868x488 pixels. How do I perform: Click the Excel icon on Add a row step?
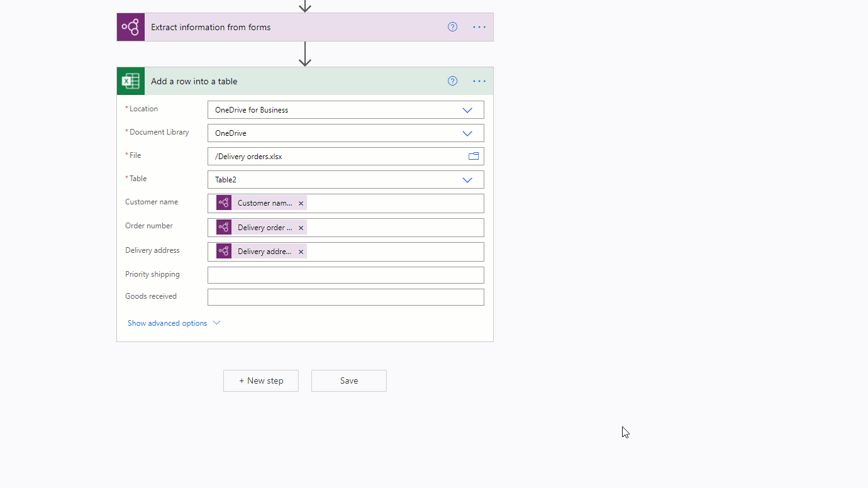[130, 80]
